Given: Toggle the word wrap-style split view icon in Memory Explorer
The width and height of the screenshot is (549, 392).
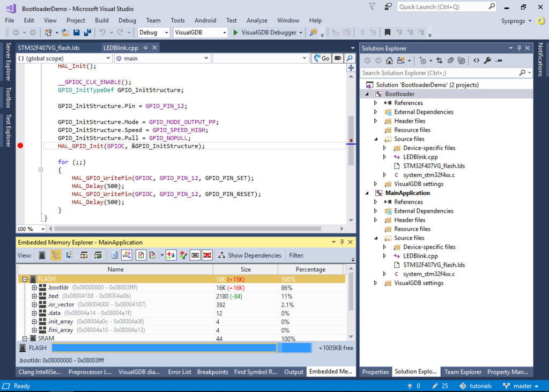Looking at the screenshot, I should coord(194,255).
